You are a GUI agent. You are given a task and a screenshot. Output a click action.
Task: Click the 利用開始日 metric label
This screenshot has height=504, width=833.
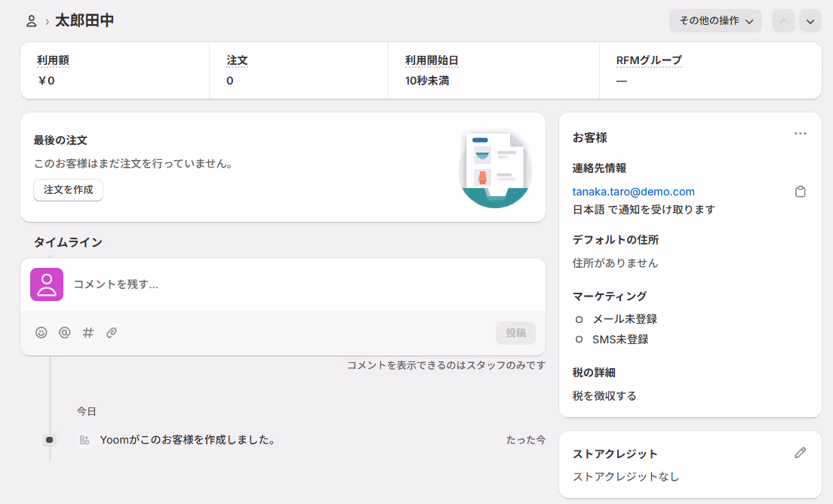(x=432, y=60)
